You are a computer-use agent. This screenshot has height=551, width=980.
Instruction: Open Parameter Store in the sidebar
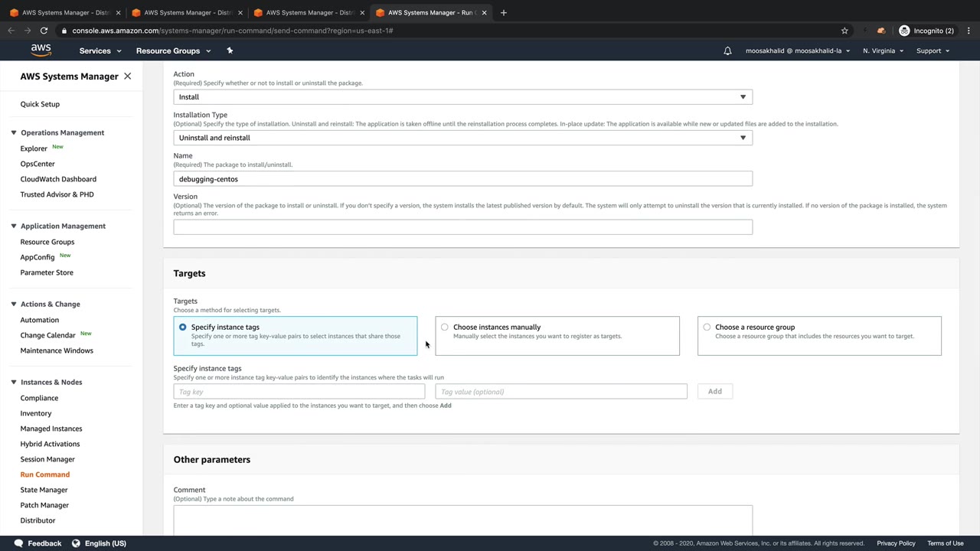click(x=47, y=272)
